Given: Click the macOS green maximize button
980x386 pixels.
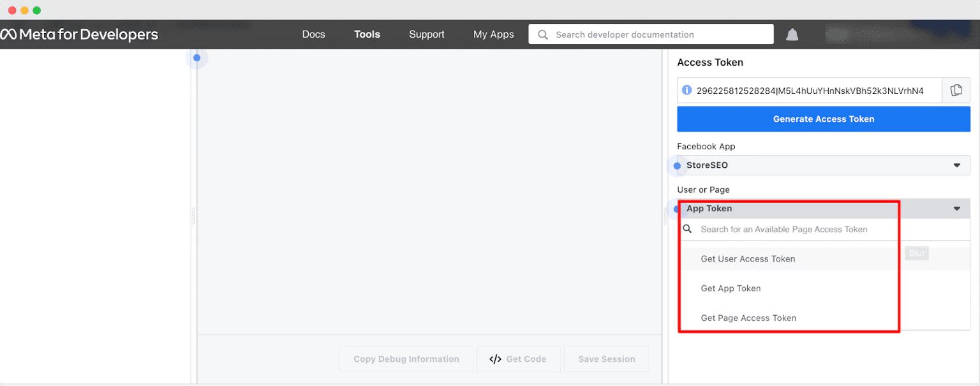Looking at the screenshot, I should tap(37, 10).
